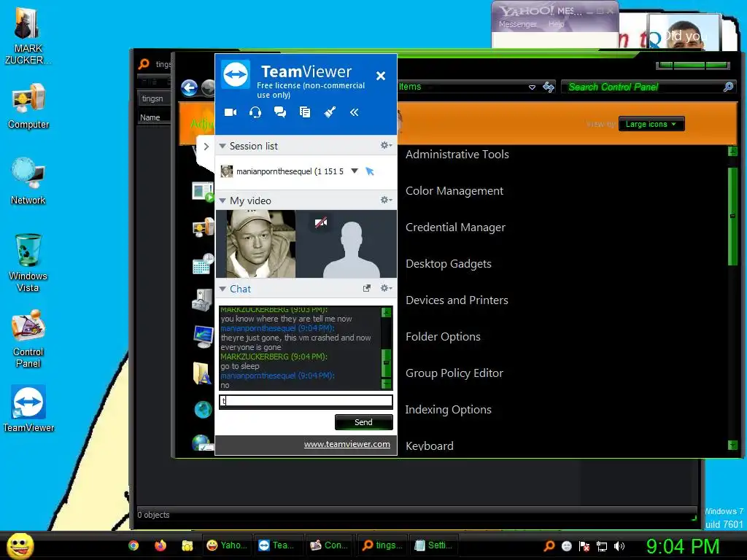The width and height of the screenshot is (747, 560).
Task: Send the chat message
Action: 363,422
